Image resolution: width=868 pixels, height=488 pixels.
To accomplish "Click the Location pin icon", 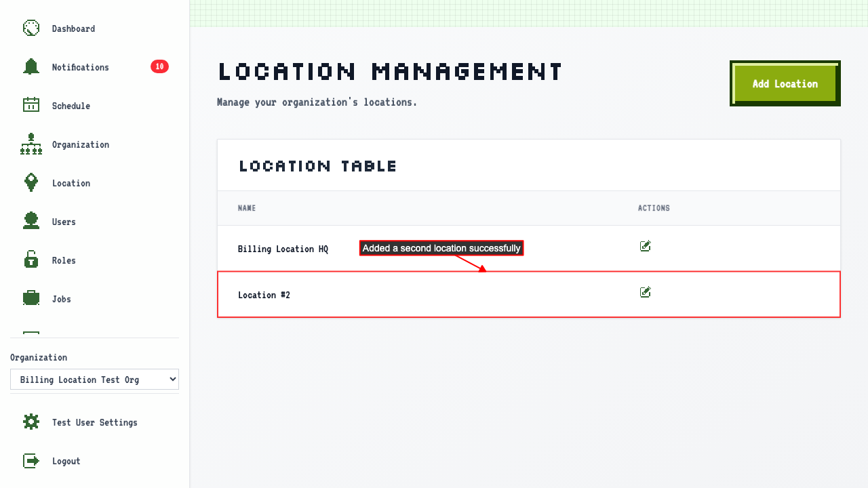I will click(x=31, y=182).
